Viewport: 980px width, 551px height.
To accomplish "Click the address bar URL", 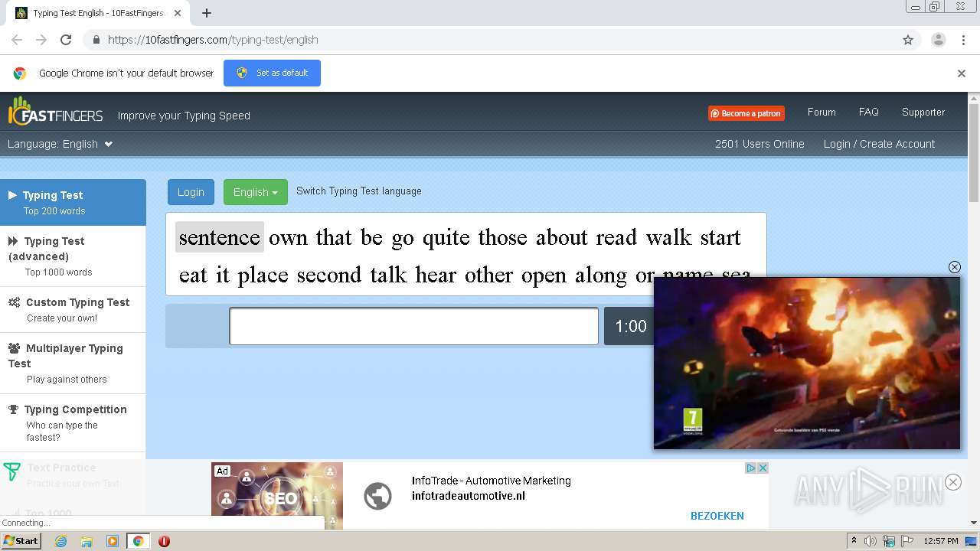I will click(213, 40).
